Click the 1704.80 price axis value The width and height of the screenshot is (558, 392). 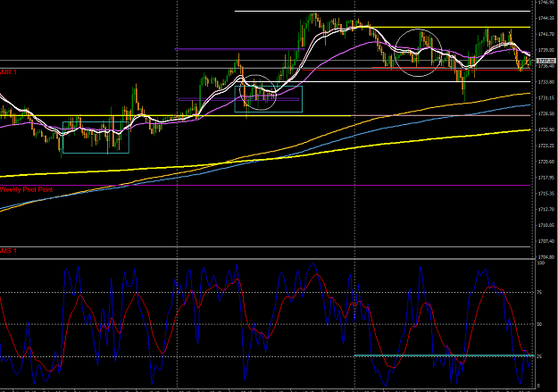[x=546, y=257]
